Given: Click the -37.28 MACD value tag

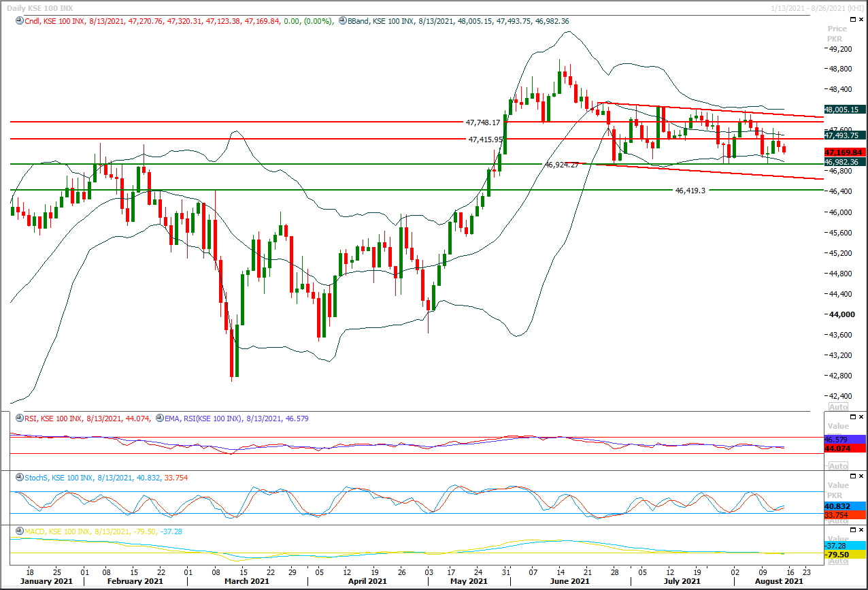Looking at the screenshot, I should pyautogui.click(x=844, y=546).
